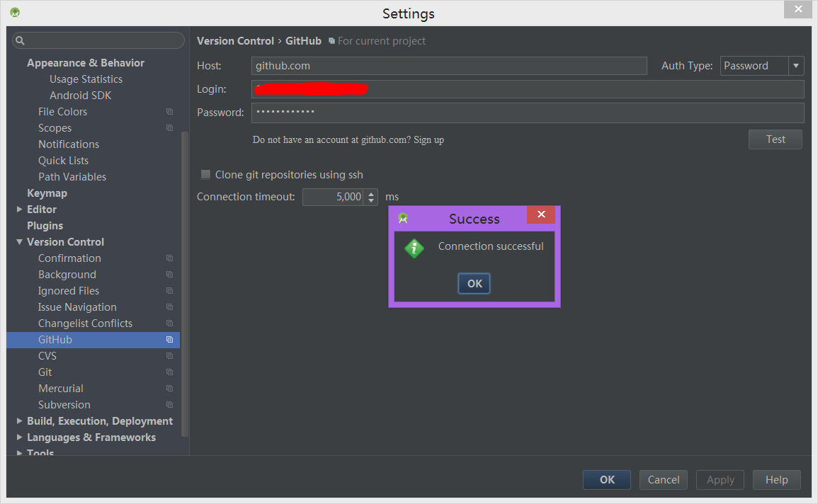Open Quick Lists settings page
This screenshot has height=504, width=818.
click(63, 161)
